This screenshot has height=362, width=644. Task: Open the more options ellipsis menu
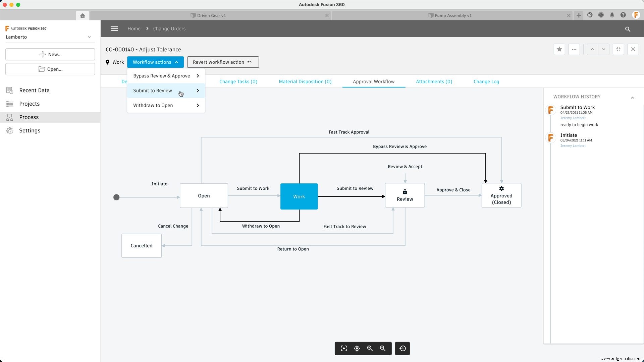[574, 49]
